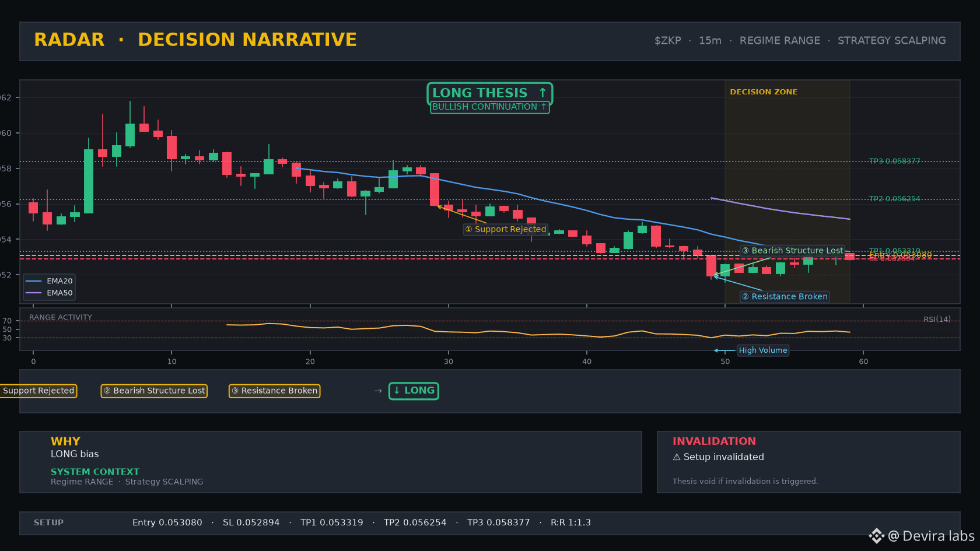Click TP3 0.058377 in SETUP row

point(499,523)
